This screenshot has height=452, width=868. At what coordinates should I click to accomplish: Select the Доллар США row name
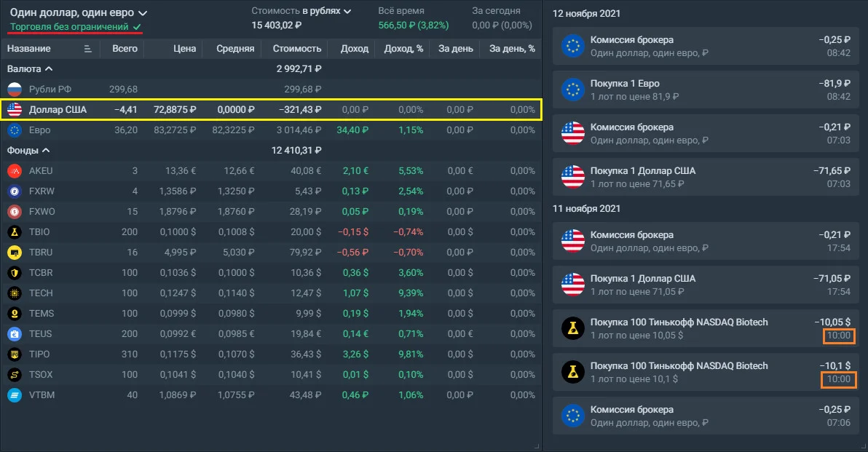click(x=58, y=109)
